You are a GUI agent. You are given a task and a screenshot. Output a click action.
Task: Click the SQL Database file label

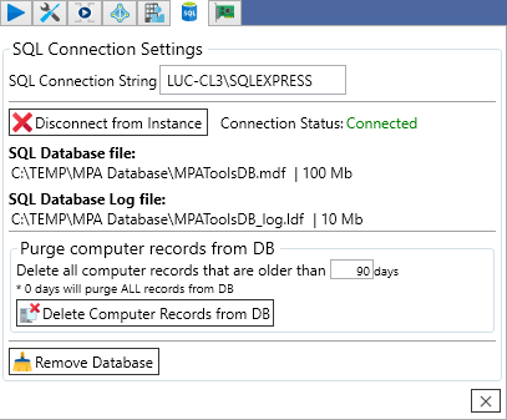[72, 153]
